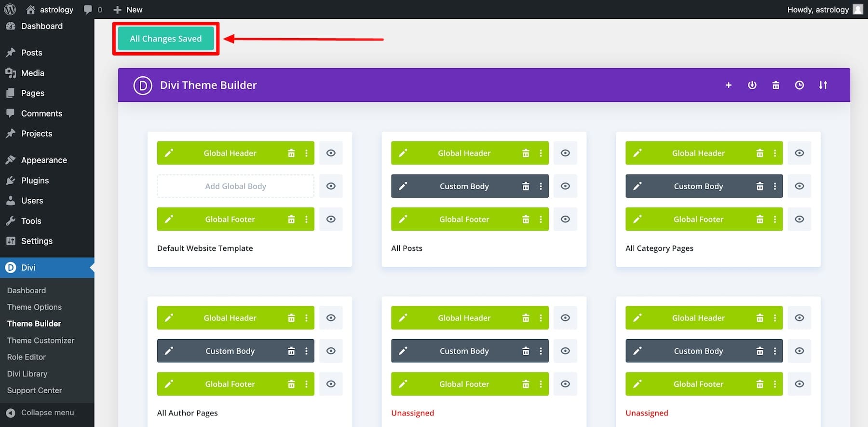
Task: Delete Global Header in All Author Pages
Action: pos(291,318)
